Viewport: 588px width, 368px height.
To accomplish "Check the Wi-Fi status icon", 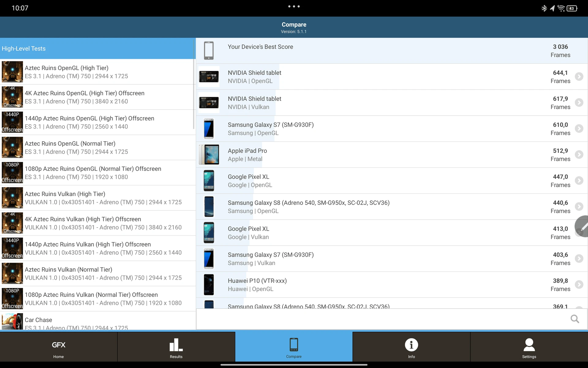I will click(x=561, y=8).
